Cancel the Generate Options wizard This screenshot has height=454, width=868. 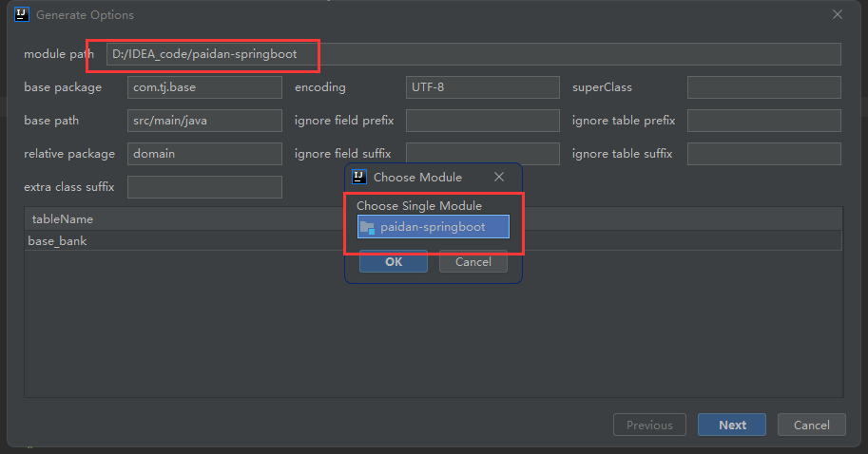coord(811,425)
